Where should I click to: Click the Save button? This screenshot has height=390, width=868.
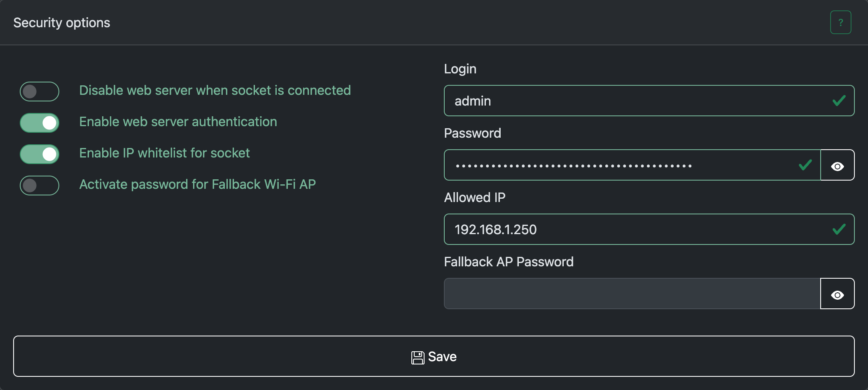[x=434, y=356]
